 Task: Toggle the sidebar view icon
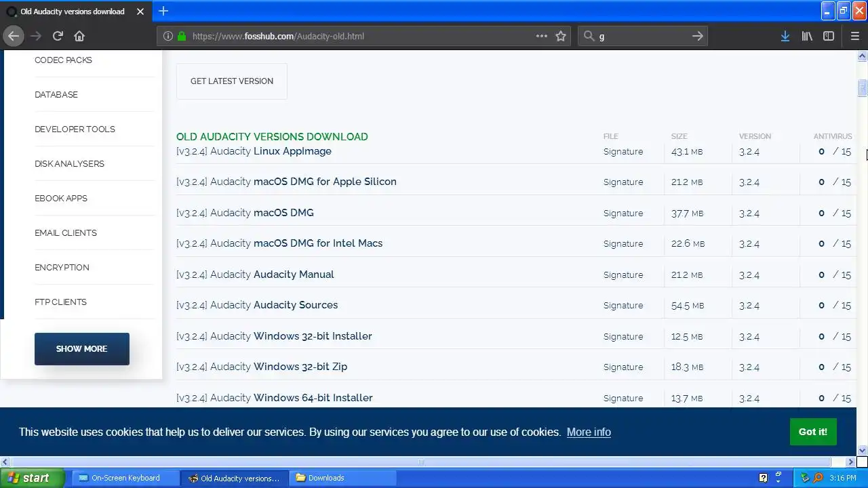pos(829,36)
